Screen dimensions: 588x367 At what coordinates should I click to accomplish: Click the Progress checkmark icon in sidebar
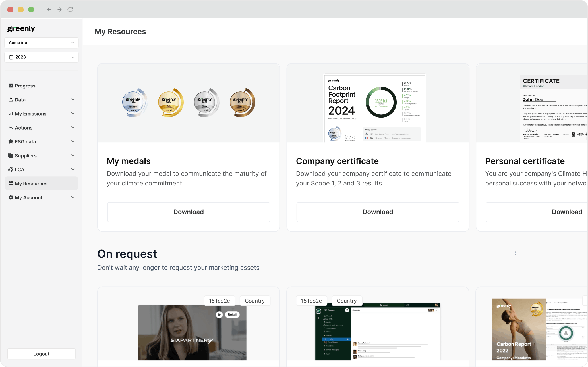(11, 86)
